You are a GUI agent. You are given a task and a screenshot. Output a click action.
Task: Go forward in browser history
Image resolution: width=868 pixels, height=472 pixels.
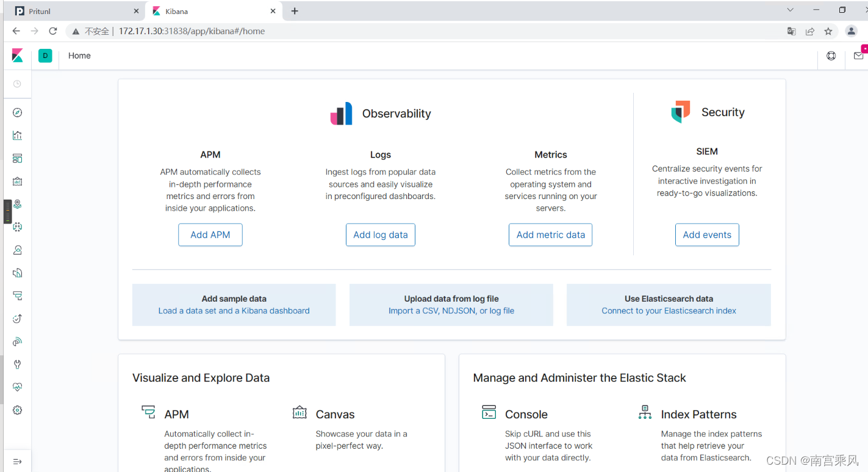point(34,31)
